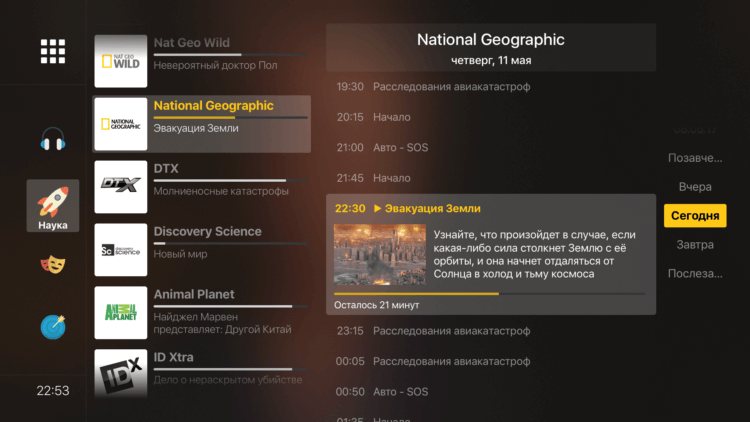This screenshot has width=750, height=422.
Task: Click the Новый мир program text
Action: click(x=180, y=254)
